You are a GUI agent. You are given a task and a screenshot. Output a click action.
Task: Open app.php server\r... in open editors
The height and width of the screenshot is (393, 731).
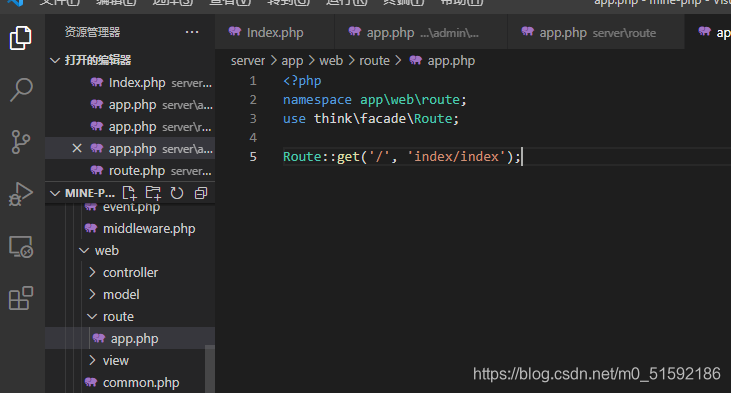pos(130,126)
